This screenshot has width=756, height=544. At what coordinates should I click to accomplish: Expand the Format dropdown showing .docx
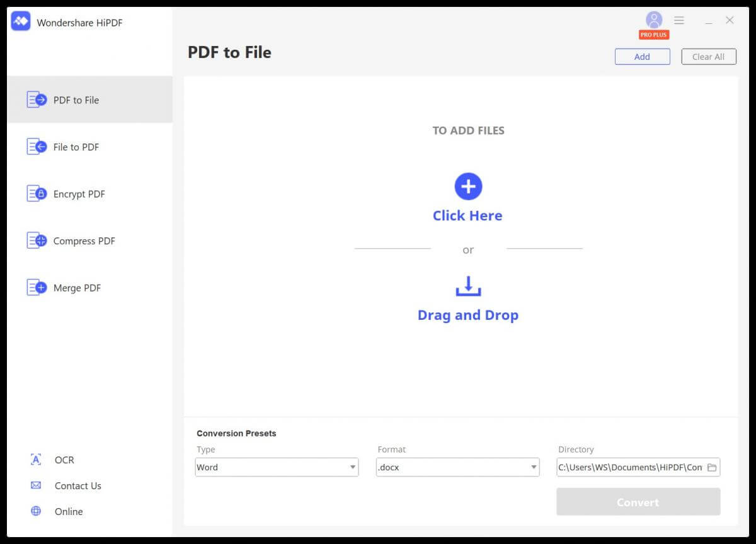457,467
